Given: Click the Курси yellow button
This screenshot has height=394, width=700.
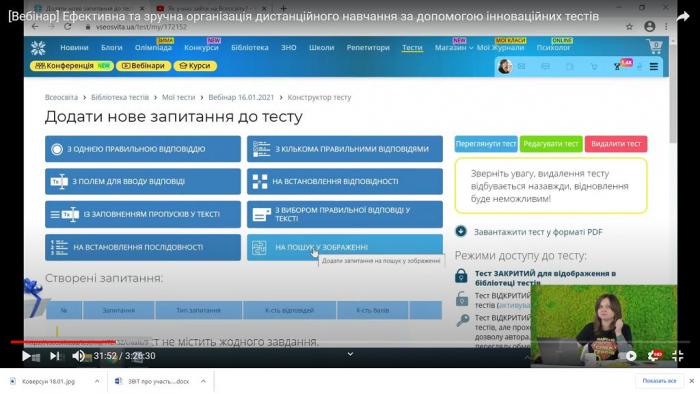Looking at the screenshot, I should pos(195,66).
